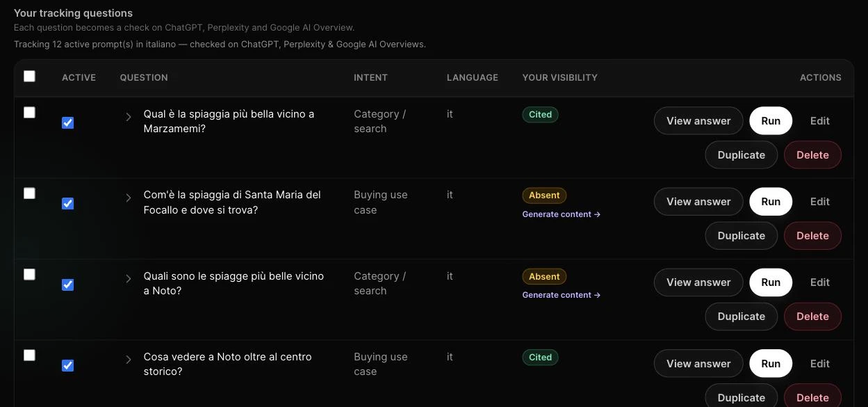The height and width of the screenshot is (407, 868).
Task: Expand the spiagge vicino a Noto row chevron
Action: 129,279
